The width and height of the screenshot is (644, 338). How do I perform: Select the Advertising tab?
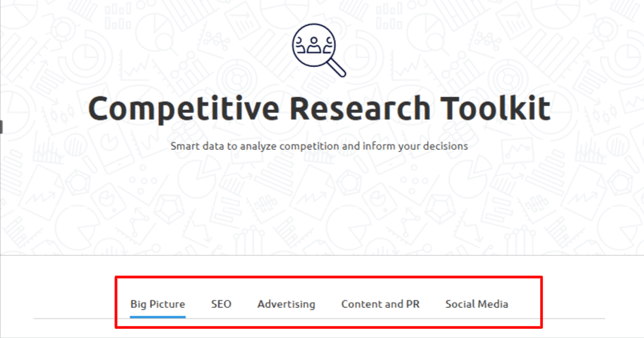coord(286,304)
